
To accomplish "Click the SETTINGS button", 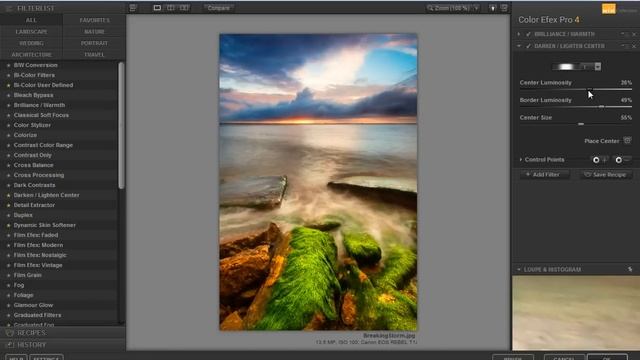I will coord(46,358).
